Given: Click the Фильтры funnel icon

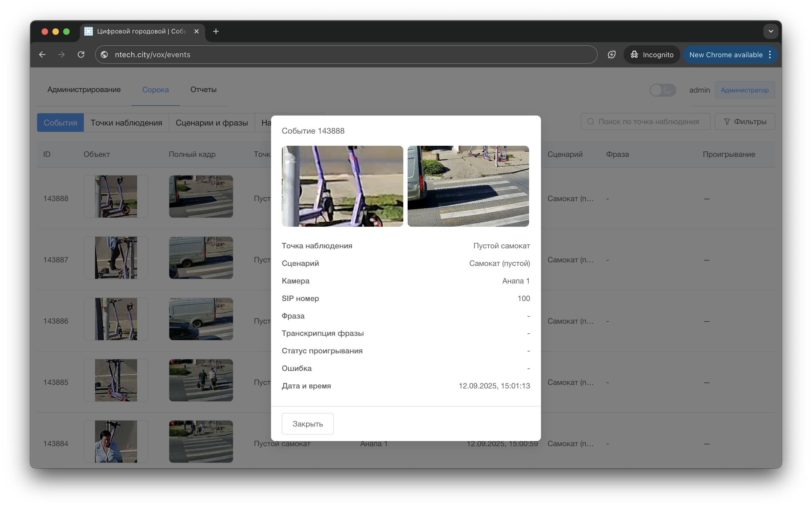Looking at the screenshot, I should point(727,122).
